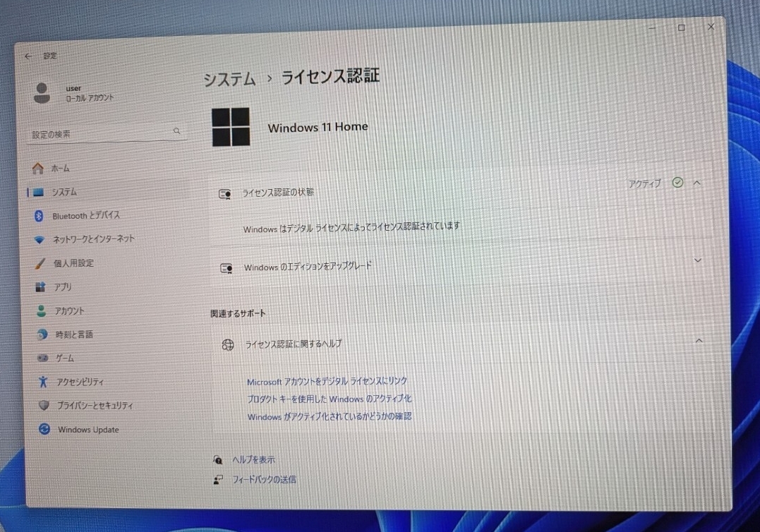
Task: Maximize the Settings window
Action: pos(682,28)
